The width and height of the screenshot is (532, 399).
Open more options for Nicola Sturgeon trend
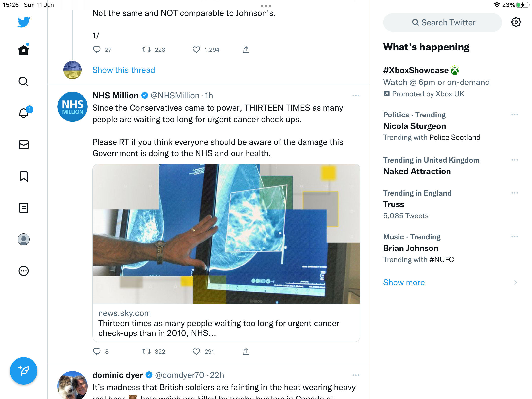tap(515, 115)
